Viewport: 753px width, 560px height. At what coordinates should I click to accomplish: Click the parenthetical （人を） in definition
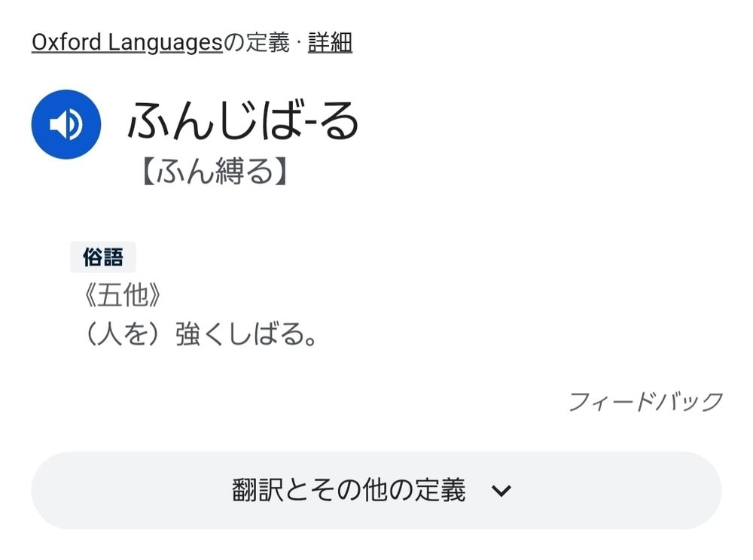point(128,334)
